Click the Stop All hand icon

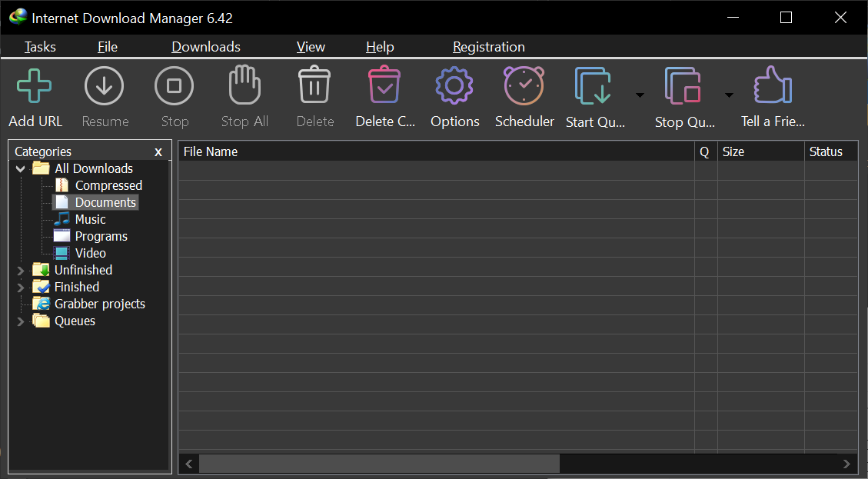pyautogui.click(x=244, y=86)
